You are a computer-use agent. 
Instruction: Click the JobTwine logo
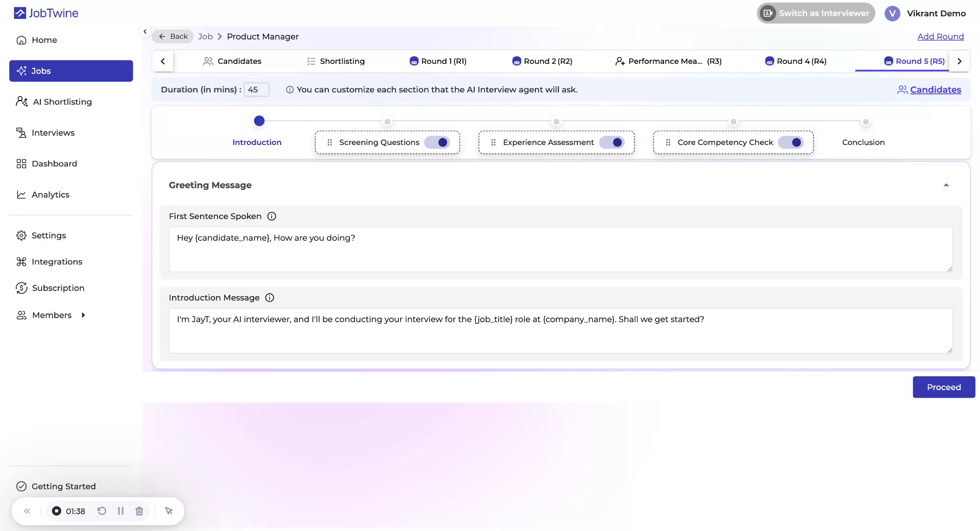[45, 13]
